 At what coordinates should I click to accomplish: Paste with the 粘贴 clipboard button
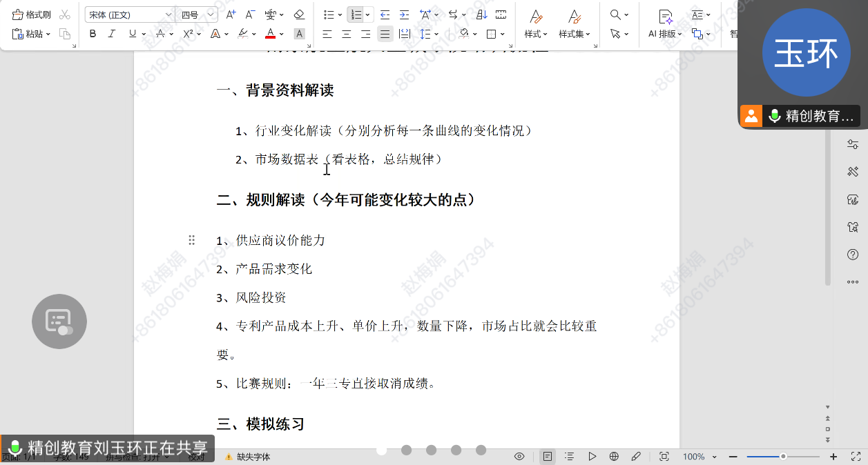point(27,34)
